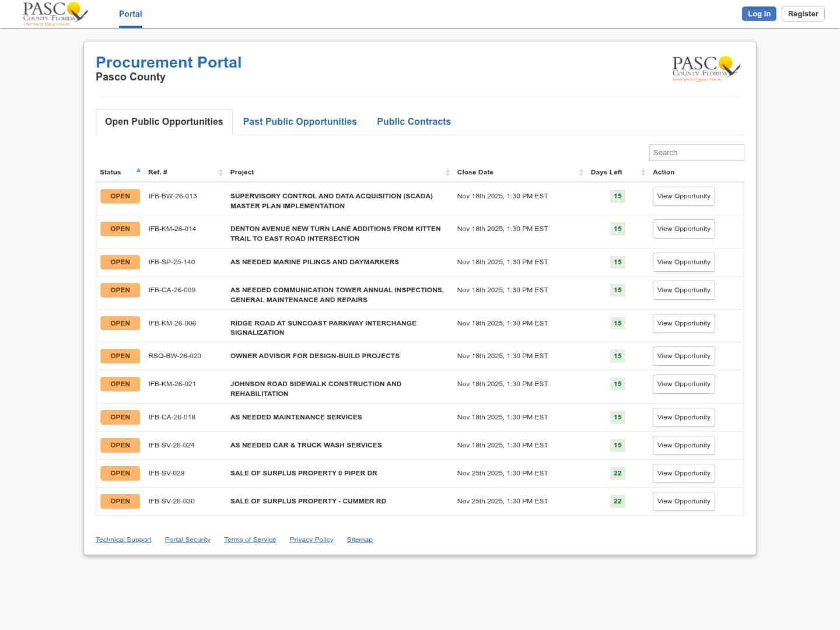Sort by Project column arrows
Viewport: 840px width, 630px height.
click(x=447, y=172)
